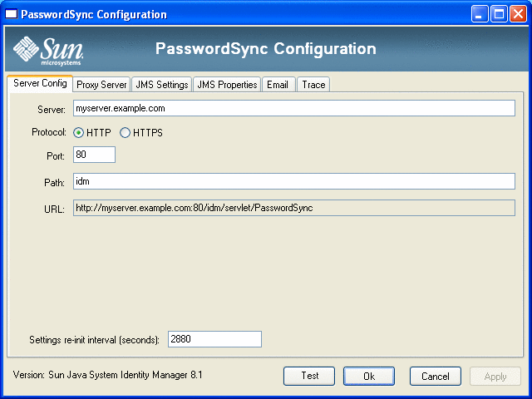Minimize the PasswordSync Configuration window
532x399 pixels.
479,14
